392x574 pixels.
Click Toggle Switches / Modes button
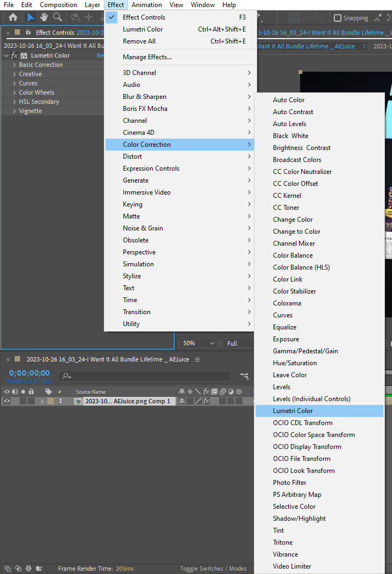[213, 569]
